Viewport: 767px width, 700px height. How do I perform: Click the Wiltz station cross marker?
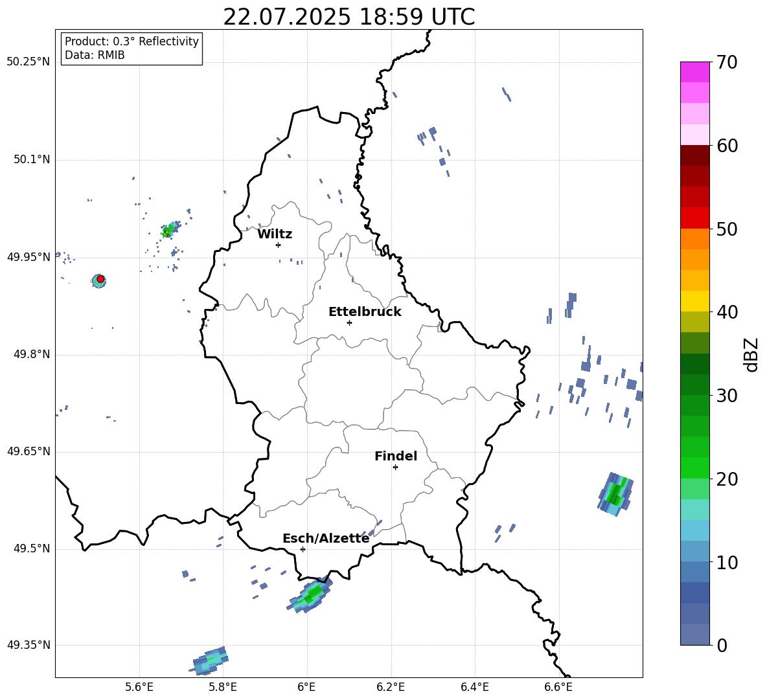[279, 245]
